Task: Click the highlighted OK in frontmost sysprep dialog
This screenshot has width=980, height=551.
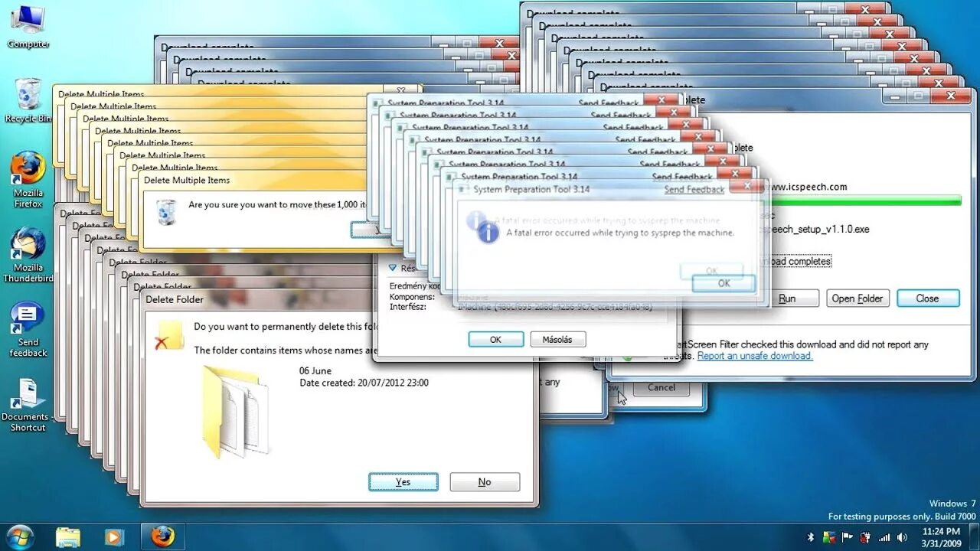Action: click(724, 283)
